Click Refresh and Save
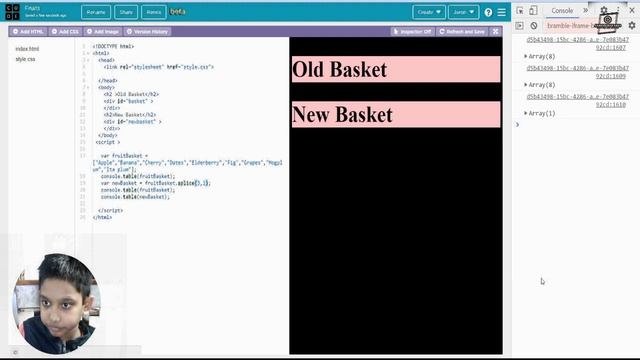The image size is (640, 360). click(x=462, y=32)
